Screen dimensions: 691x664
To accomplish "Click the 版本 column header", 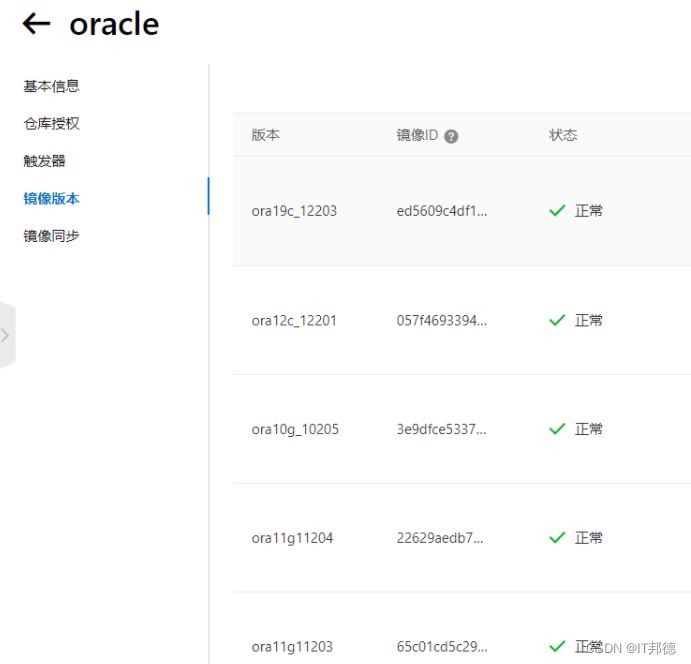I will coord(265,135).
